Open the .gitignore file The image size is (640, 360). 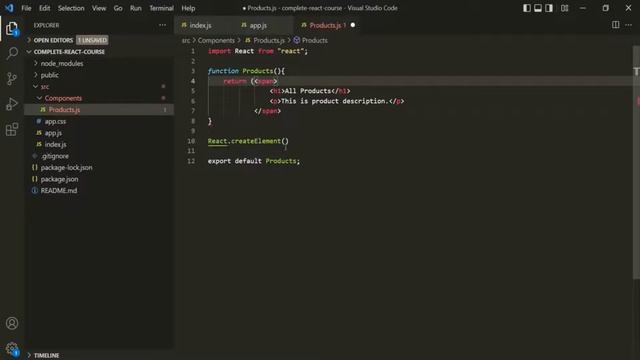55,156
